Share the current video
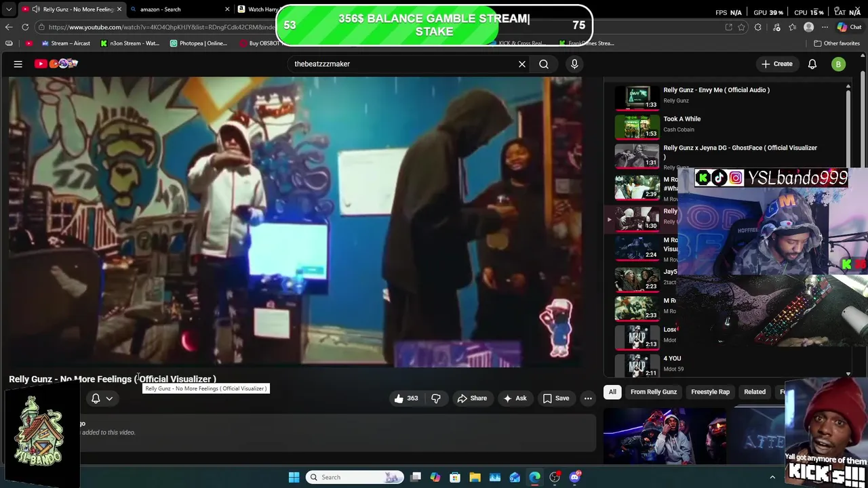868x488 pixels. [472, 398]
